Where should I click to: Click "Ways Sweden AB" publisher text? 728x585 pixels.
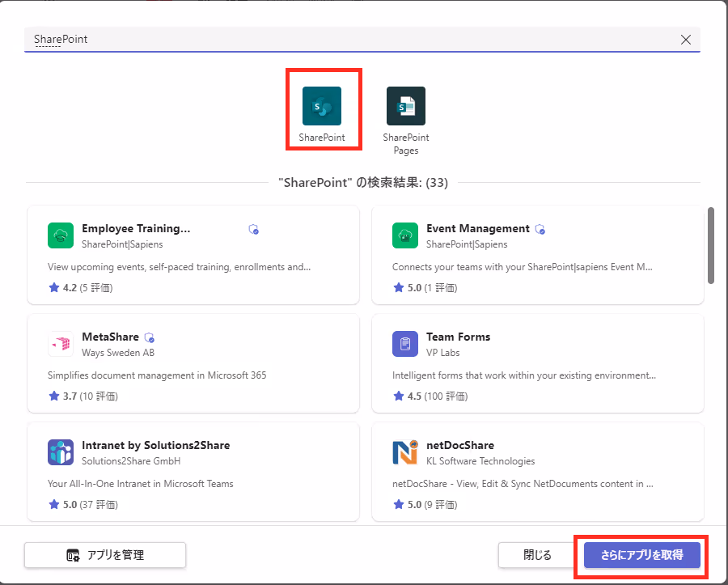coord(118,353)
